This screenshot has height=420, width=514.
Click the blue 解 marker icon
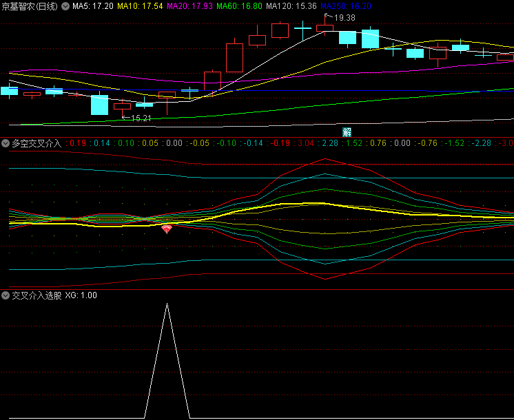[x=347, y=132]
